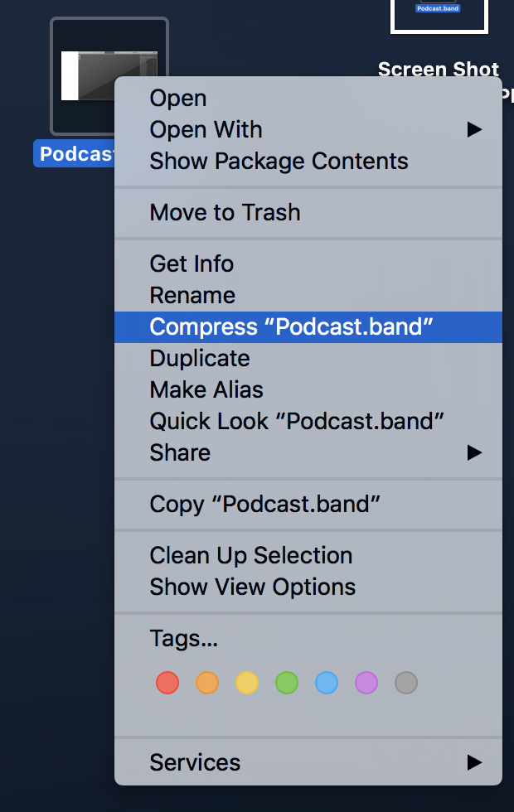Select Show Package Contents
Image resolution: width=514 pixels, height=812 pixels.
click(x=308, y=161)
